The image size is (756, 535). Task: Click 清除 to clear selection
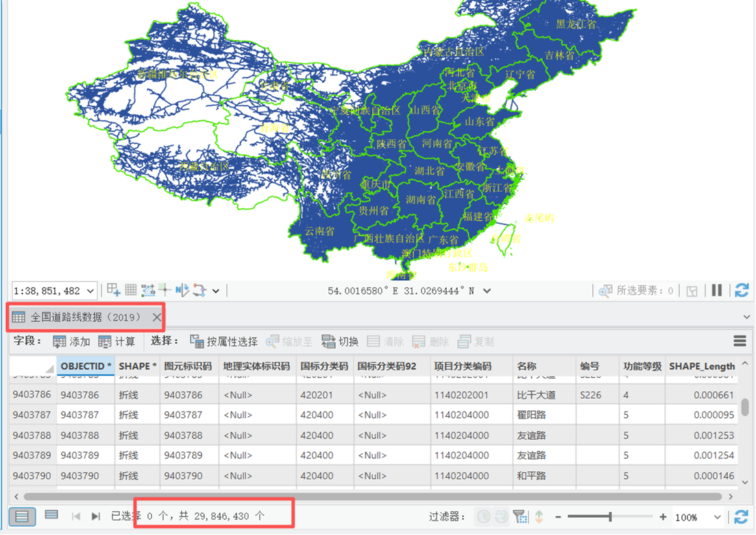click(x=385, y=342)
